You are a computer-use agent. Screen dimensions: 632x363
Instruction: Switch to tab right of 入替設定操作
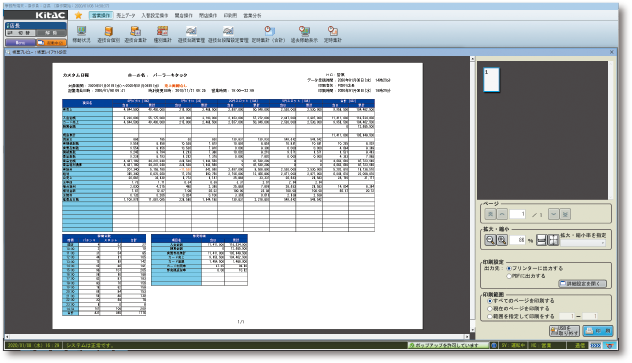[183, 15]
